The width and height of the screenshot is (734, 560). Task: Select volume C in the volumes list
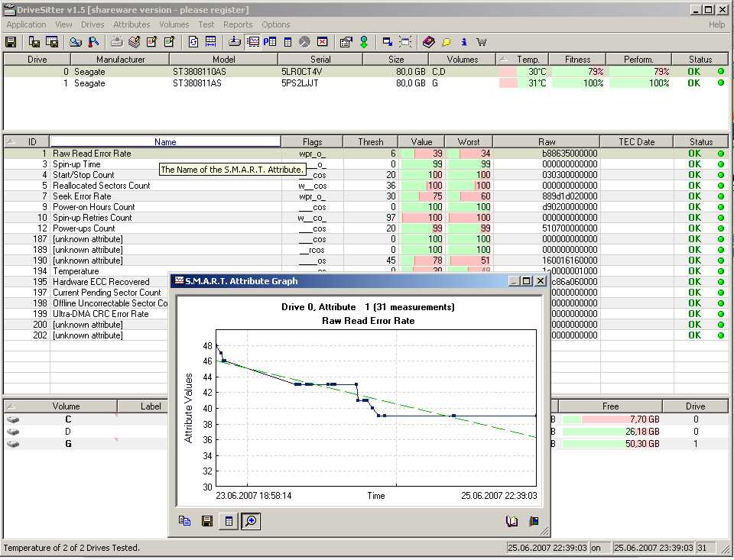tap(86, 419)
